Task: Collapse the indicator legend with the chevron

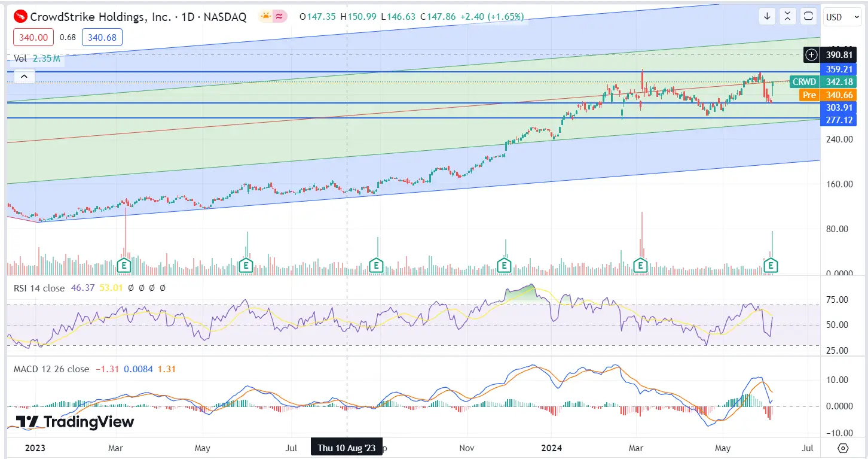Action: [23, 77]
